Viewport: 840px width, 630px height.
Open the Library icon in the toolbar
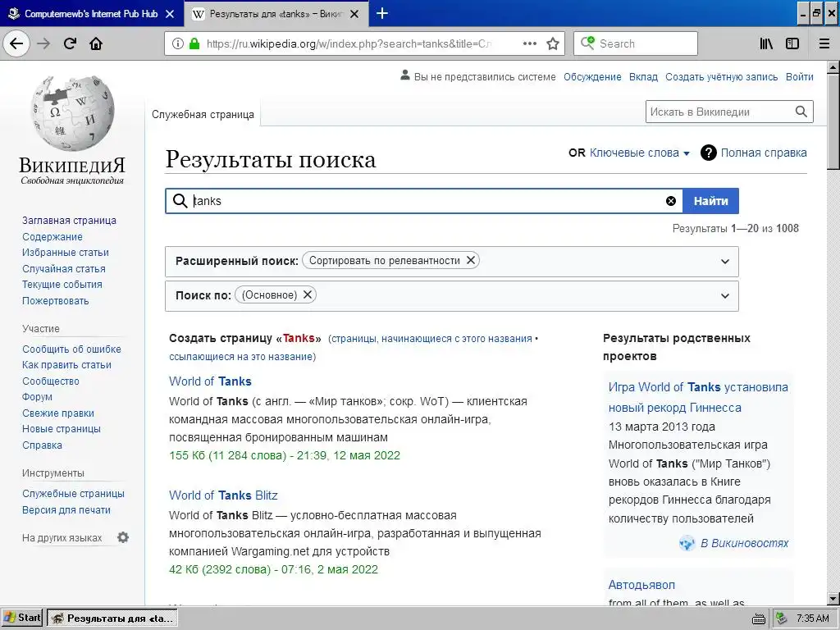click(766, 43)
